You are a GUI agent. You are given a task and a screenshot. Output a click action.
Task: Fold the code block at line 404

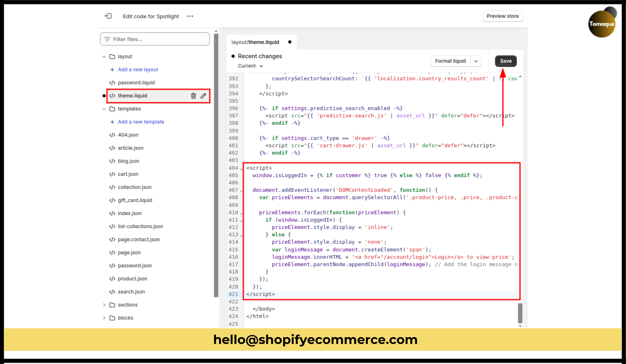(242, 169)
